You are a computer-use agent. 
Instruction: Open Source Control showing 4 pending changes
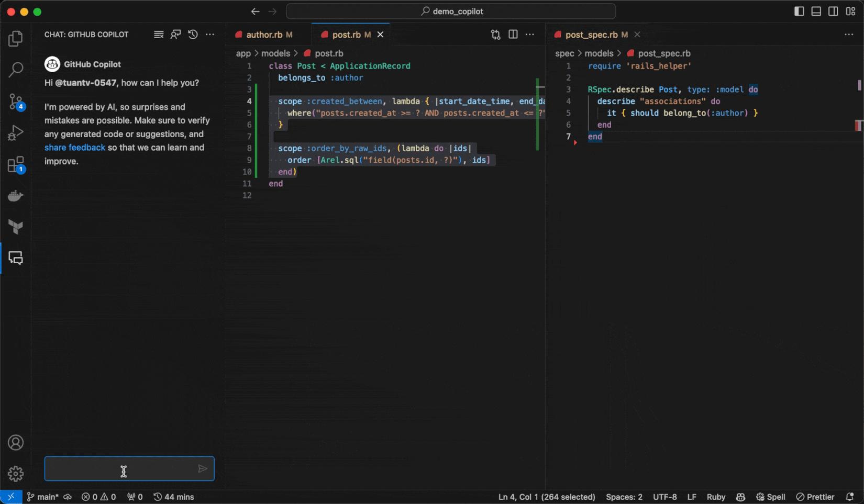pos(16,102)
